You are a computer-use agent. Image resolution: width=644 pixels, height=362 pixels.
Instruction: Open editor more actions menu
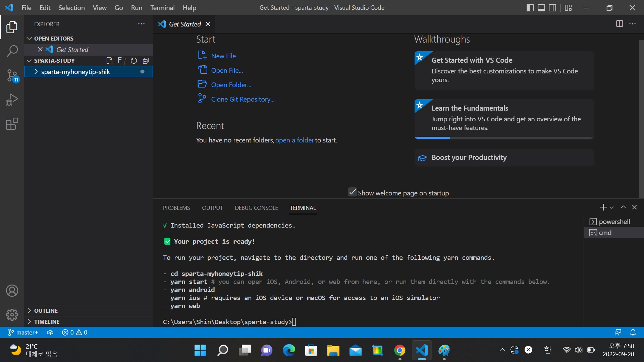pos(633,24)
